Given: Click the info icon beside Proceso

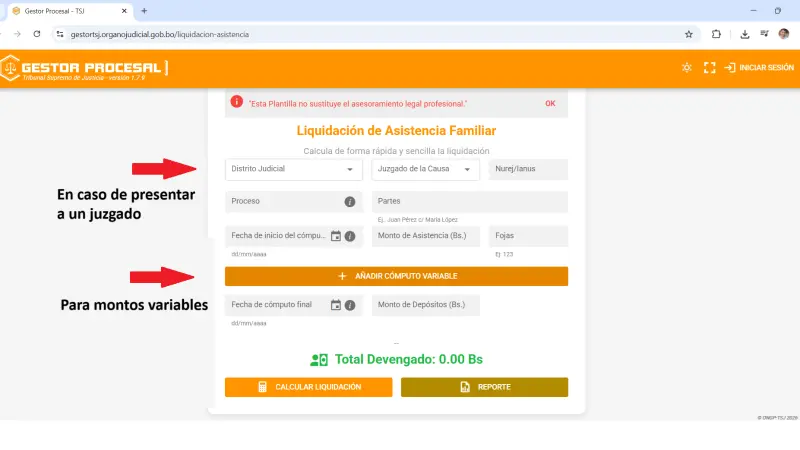Looking at the screenshot, I should (x=350, y=202).
